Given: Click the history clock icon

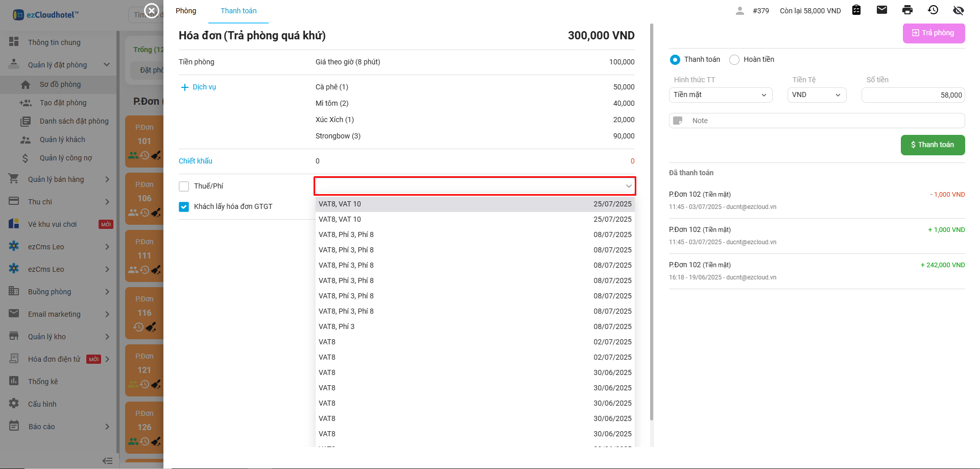Looking at the screenshot, I should click(x=933, y=10).
